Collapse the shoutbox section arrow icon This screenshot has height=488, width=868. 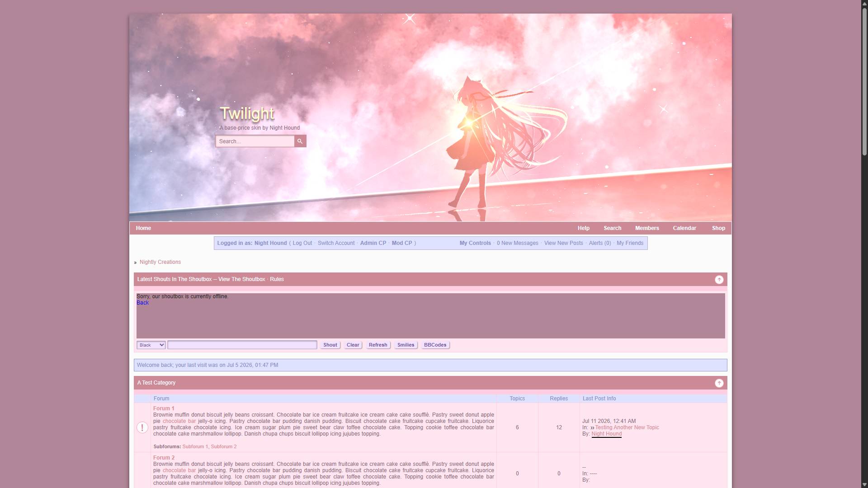719,280
